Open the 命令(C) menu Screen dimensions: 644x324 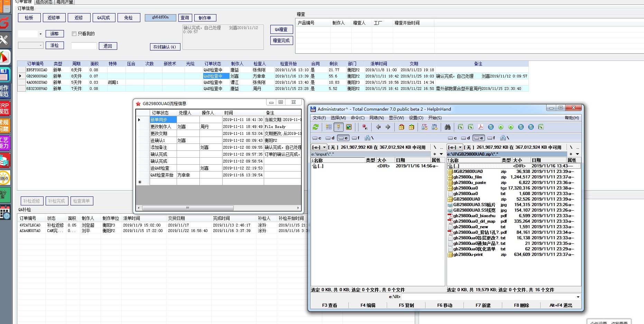pyautogui.click(x=357, y=118)
